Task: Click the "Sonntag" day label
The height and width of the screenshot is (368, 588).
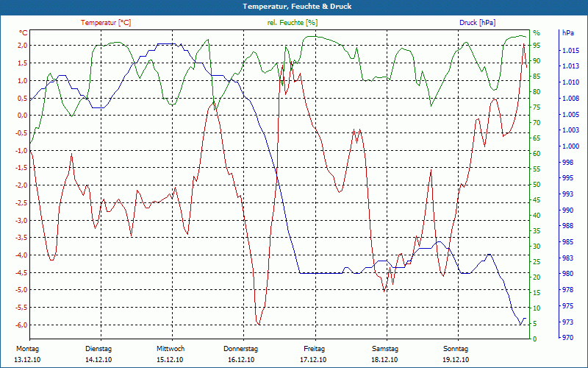Action: (x=456, y=349)
